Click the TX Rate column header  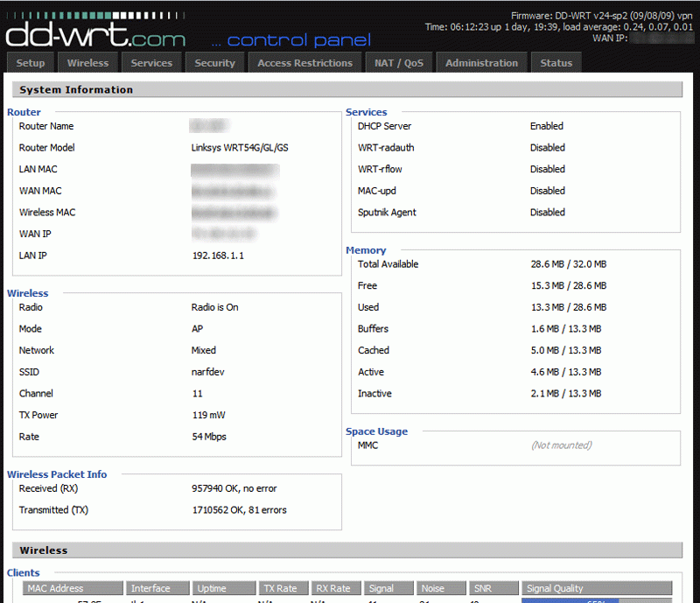(x=281, y=589)
